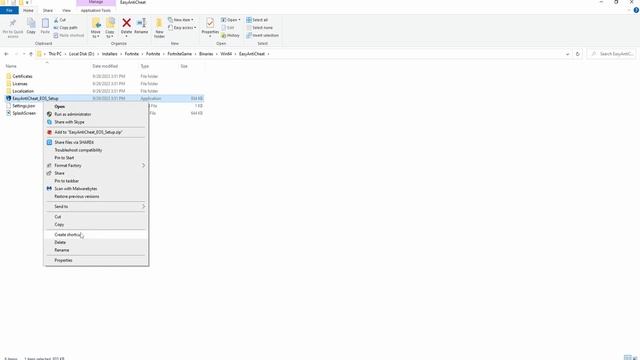Click FortniteGame in the address path
Viewport: 640px width, 360px height.
tap(180, 54)
